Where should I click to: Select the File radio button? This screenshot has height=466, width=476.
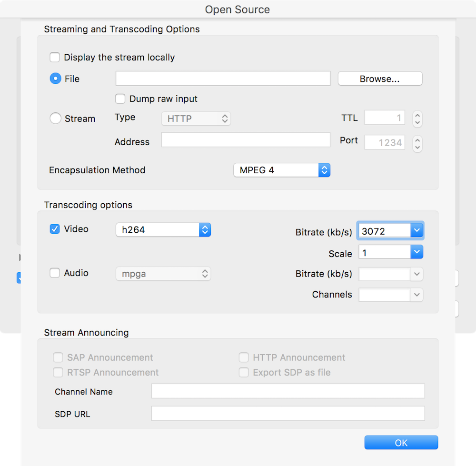click(55, 79)
